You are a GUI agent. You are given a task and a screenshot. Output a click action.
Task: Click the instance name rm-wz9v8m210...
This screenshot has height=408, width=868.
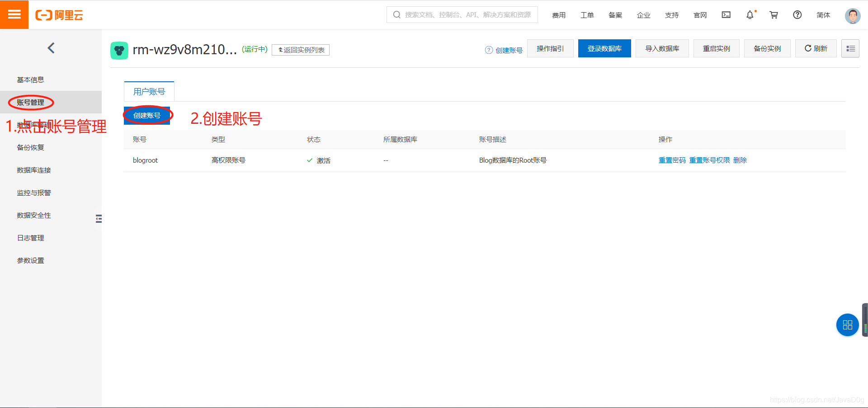pos(184,49)
